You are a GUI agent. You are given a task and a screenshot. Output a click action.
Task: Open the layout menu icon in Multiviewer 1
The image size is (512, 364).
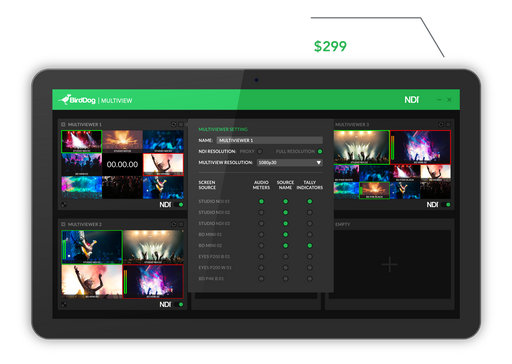tap(181, 124)
